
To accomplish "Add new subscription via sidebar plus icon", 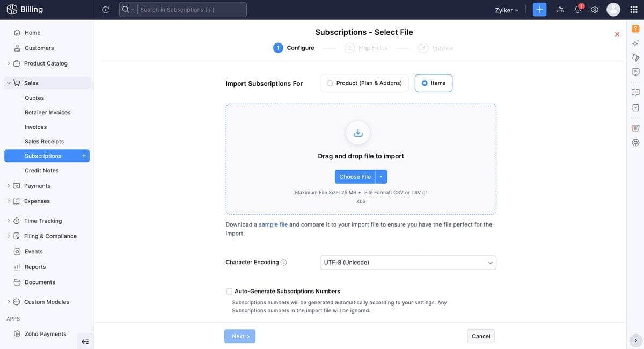I will [84, 156].
